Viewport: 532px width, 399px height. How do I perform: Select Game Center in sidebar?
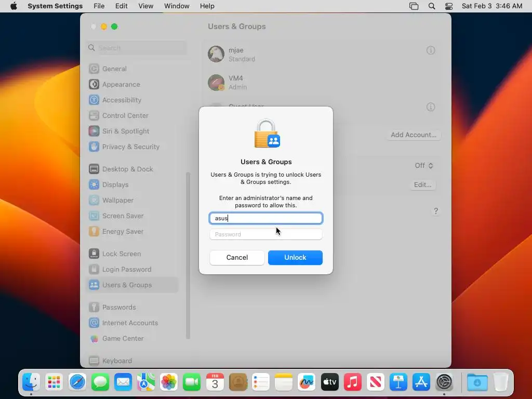[132, 339]
